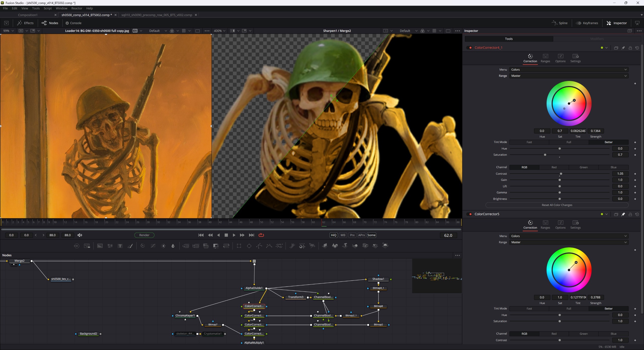Open the Keyframes panel
Screen dimensions: 644x350
(x=587, y=23)
